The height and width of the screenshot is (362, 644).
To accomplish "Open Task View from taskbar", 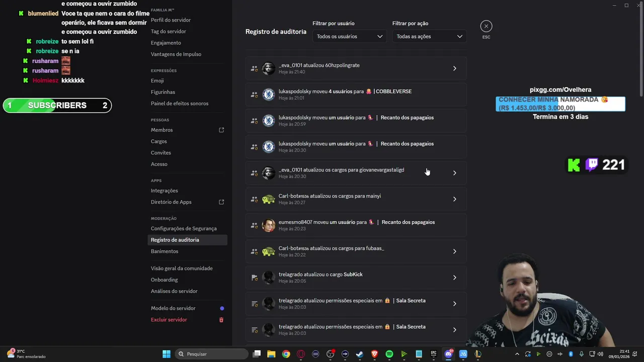I will tap(257, 354).
